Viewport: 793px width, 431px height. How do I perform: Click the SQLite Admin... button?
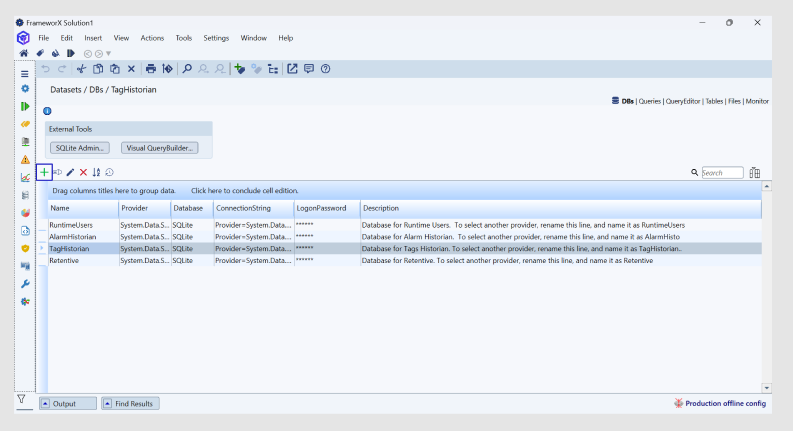tap(82, 148)
